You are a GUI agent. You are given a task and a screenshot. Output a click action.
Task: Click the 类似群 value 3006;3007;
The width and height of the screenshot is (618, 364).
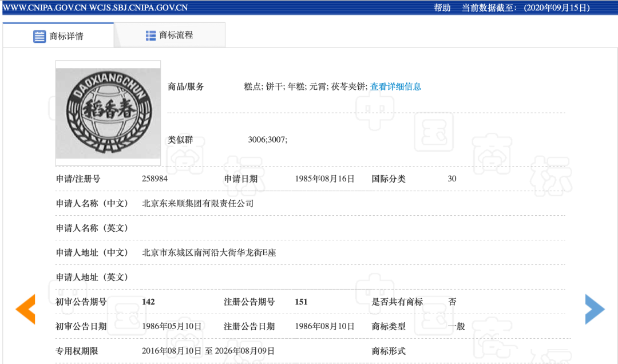[267, 140]
